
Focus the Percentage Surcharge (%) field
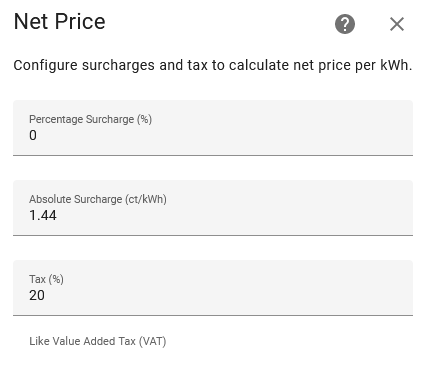[x=213, y=128]
